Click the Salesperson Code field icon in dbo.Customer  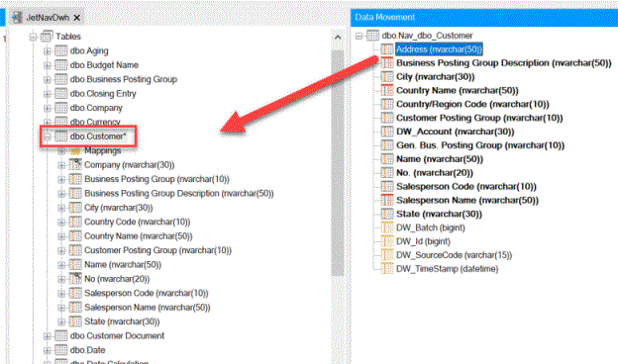[x=75, y=293]
